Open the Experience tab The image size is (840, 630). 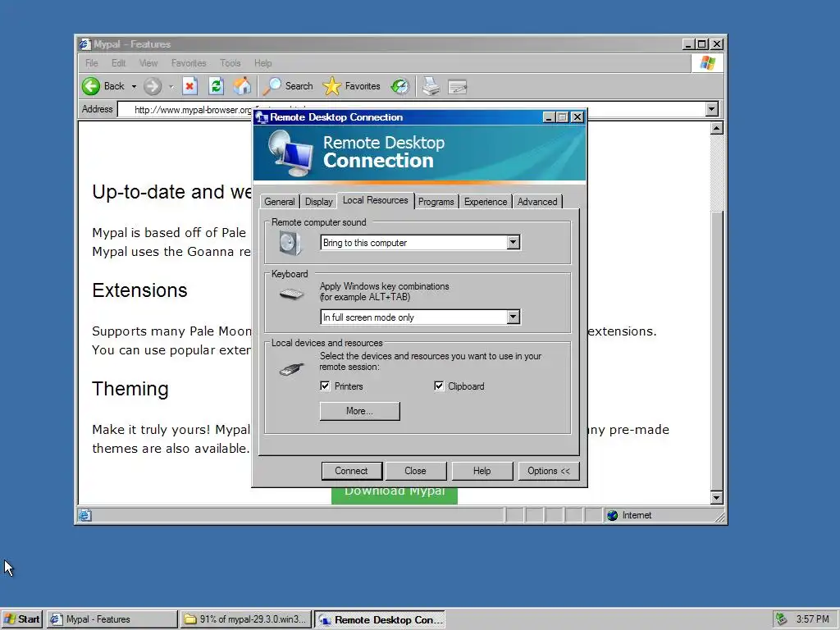[486, 202]
